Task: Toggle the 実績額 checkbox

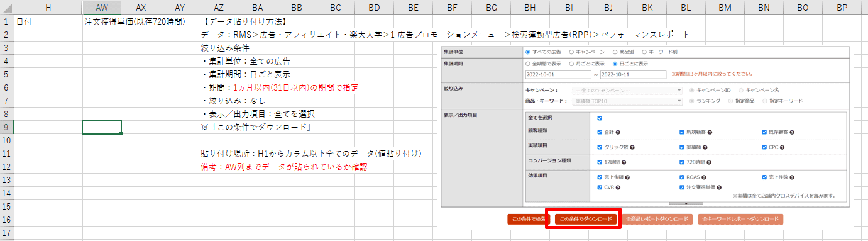Action: pos(682,147)
